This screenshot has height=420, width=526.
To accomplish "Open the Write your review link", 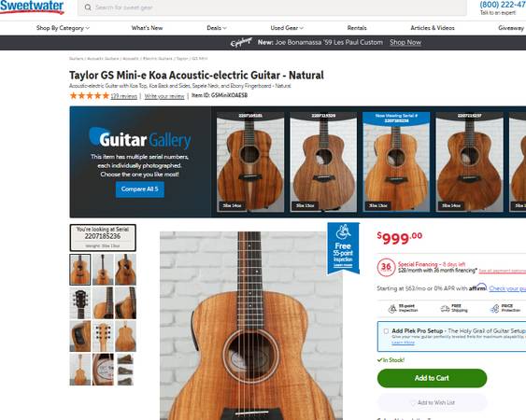I will click(164, 96).
